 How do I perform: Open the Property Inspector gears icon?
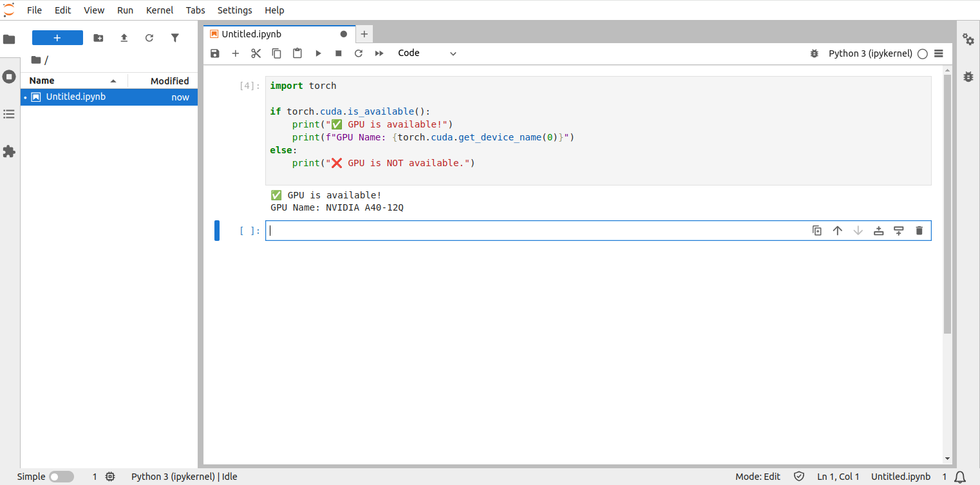pos(968,39)
